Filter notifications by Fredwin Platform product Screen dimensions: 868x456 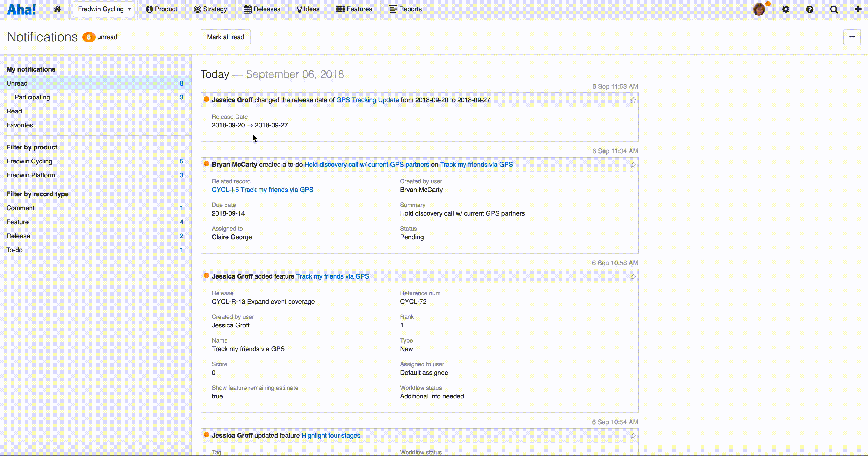tap(31, 175)
